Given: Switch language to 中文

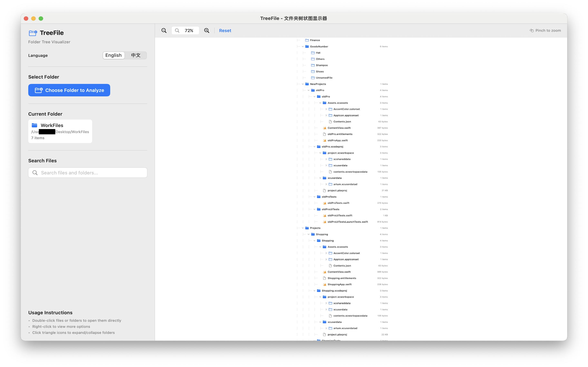Looking at the screenshot, I should click(136, 55).
